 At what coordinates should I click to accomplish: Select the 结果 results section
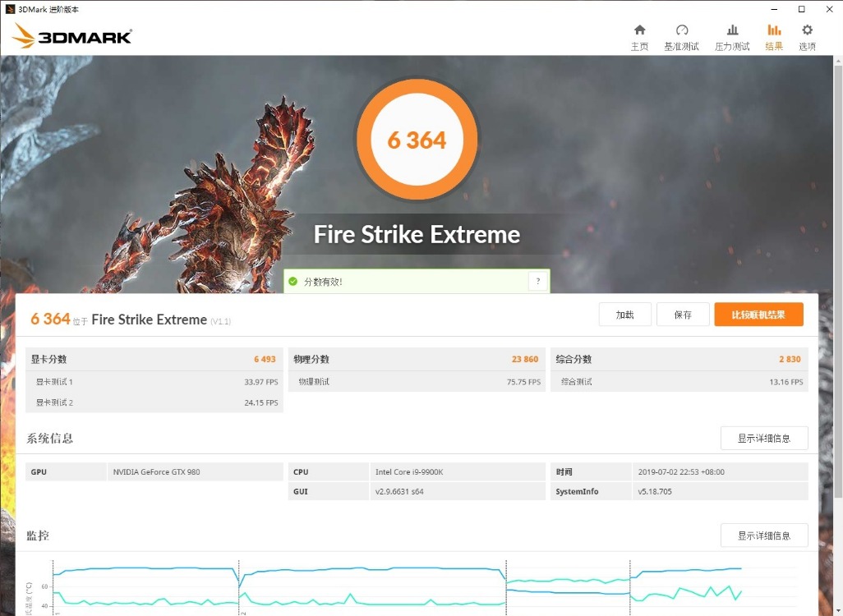click(x=774, y=38)
